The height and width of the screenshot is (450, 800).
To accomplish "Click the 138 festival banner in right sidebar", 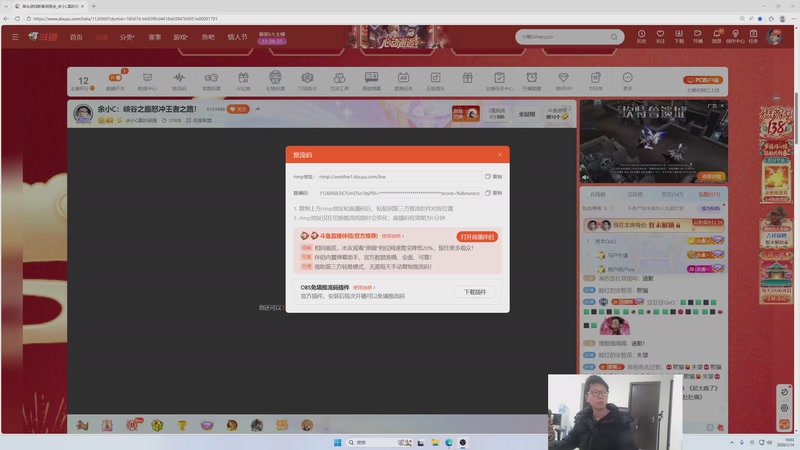I will click(776, 122).
